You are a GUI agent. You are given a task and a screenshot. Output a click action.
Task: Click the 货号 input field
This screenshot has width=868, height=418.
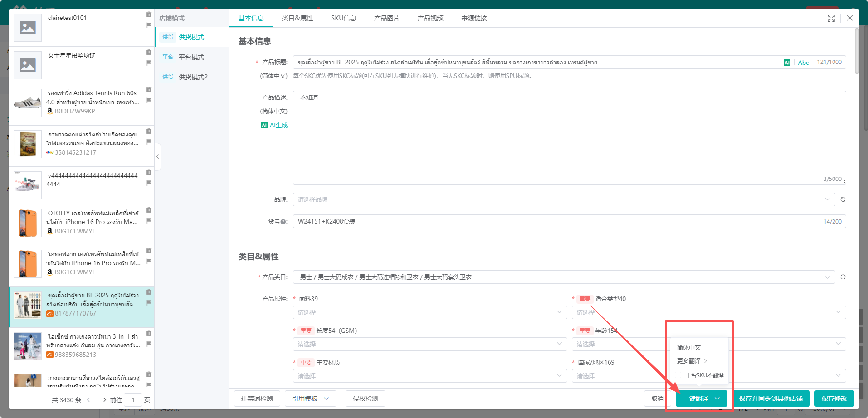[558, 221]
